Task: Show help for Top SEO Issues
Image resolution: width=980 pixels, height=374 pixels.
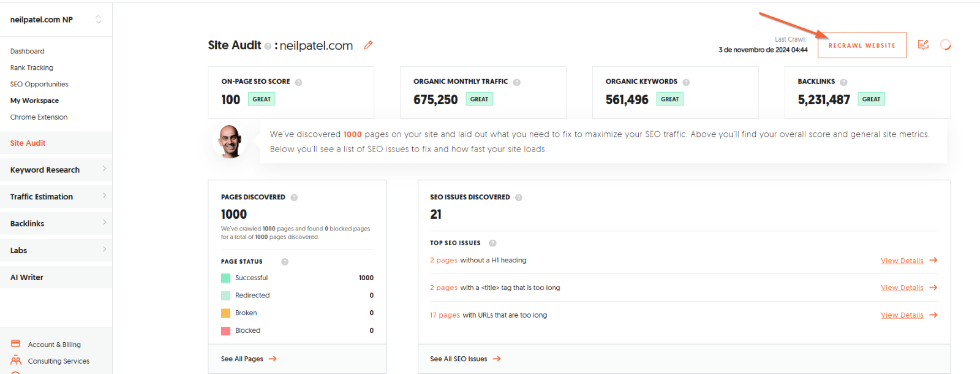Action: click(492, 243)
